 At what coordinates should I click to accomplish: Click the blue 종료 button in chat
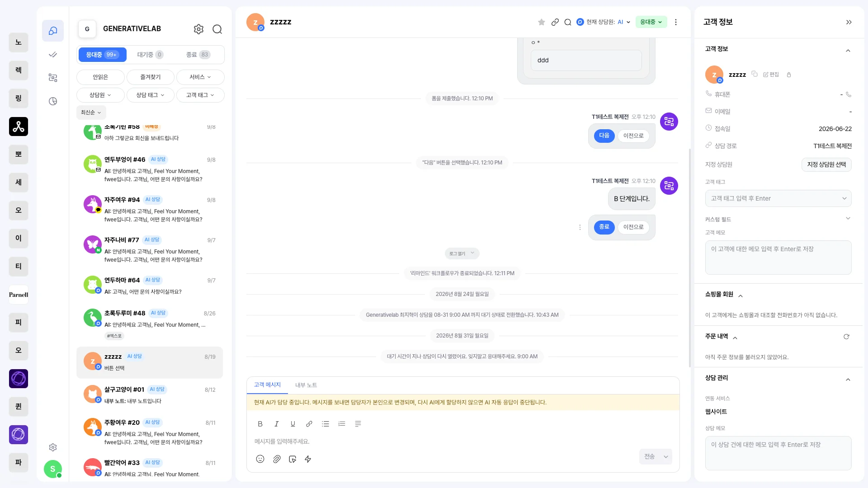click(x=604, y=227)
